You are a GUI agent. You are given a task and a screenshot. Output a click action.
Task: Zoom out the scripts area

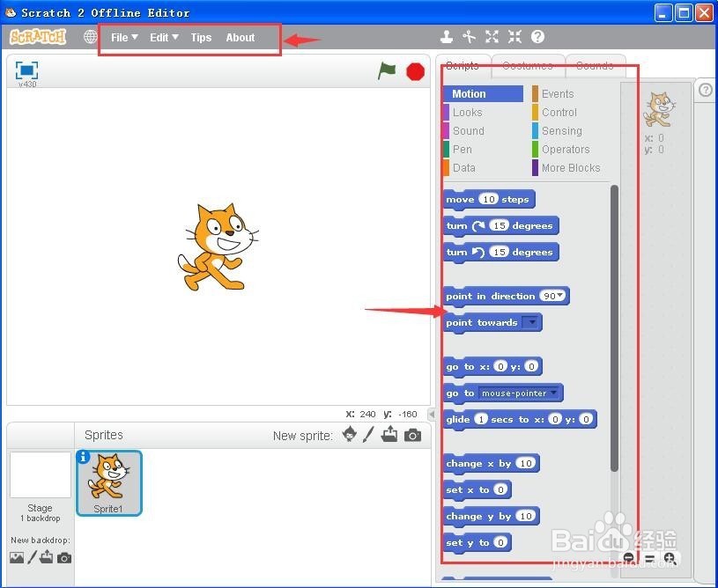(629, 558)
